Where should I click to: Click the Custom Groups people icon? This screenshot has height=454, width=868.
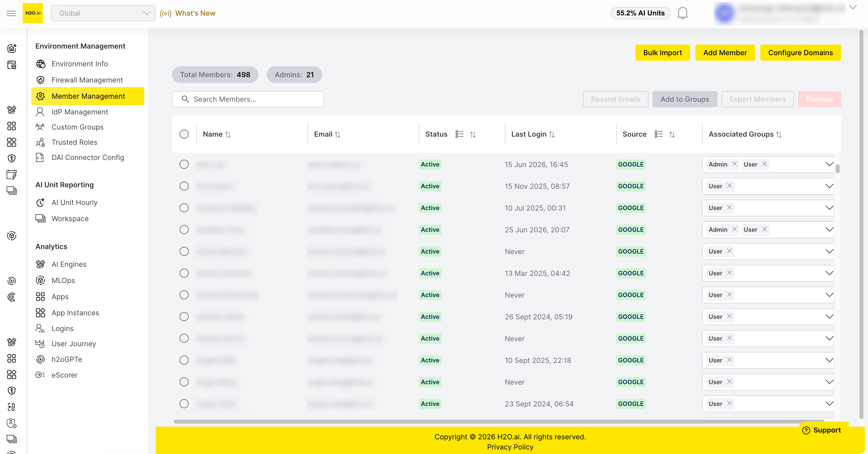click(x=40, y=127)
